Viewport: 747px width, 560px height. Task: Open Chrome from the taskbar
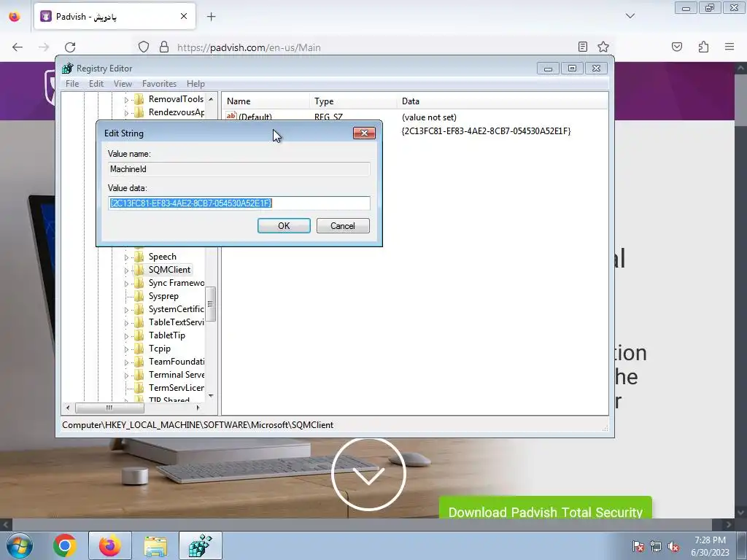(65, 545)
